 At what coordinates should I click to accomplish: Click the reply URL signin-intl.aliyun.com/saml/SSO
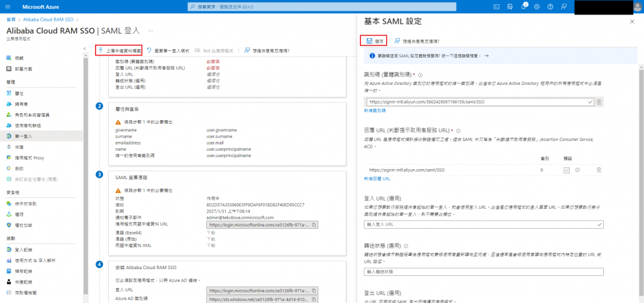tap(408, 170)
